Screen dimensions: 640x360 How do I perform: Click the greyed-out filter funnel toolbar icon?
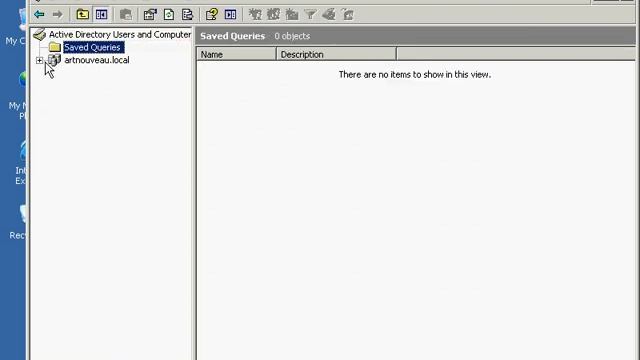(310, 15)
